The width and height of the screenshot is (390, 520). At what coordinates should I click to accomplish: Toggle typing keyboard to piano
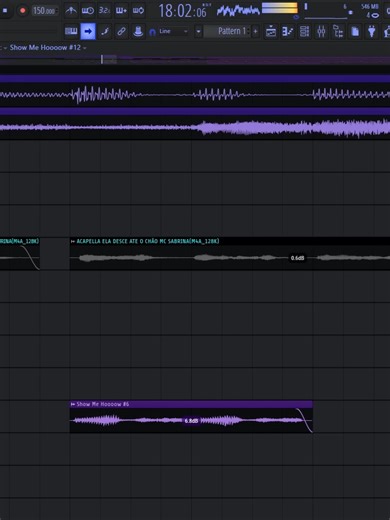(x=71, y=31)
